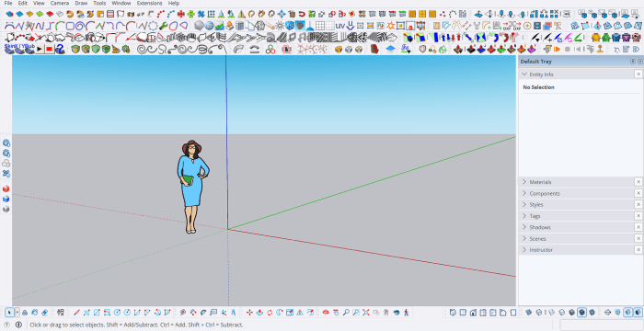Image resolution: width=644 pixels, height=331 pixels.
Task: Select the Rectangle drawing tool
Action: click(x=97, y=313)
